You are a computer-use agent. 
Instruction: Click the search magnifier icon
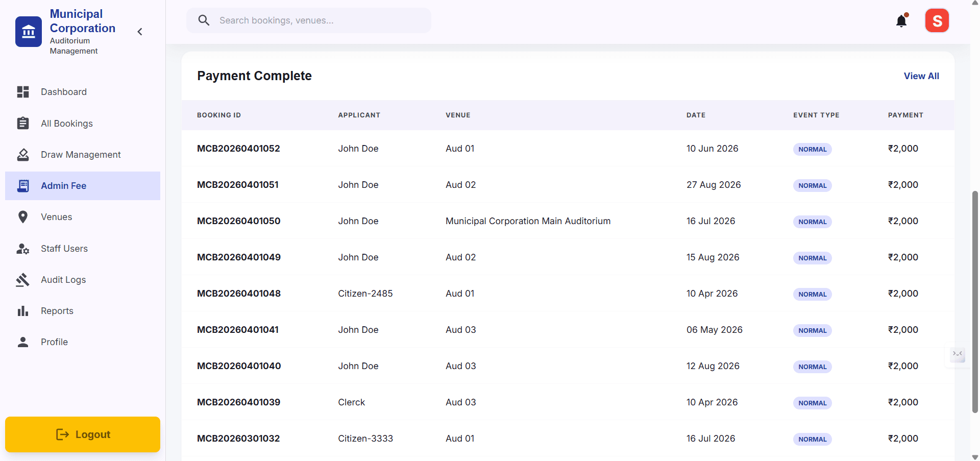pyautogui.click(x=204, y=20)
